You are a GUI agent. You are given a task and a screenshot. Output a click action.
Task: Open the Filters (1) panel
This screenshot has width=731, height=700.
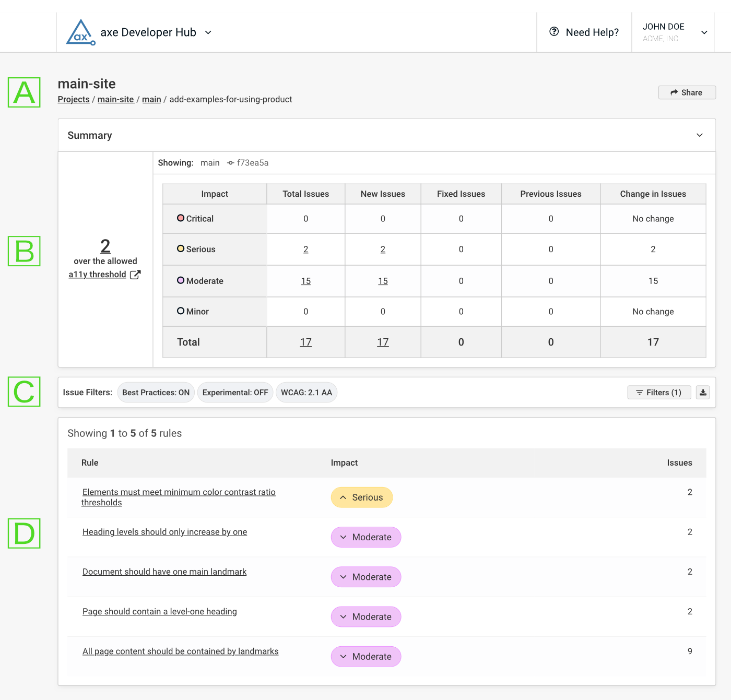click(659, 392)
